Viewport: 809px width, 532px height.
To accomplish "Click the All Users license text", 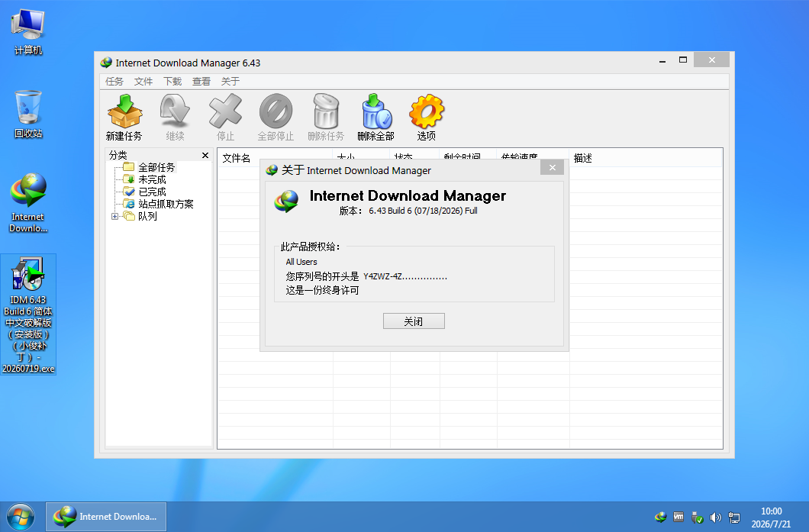I will (x=301, y=262).
